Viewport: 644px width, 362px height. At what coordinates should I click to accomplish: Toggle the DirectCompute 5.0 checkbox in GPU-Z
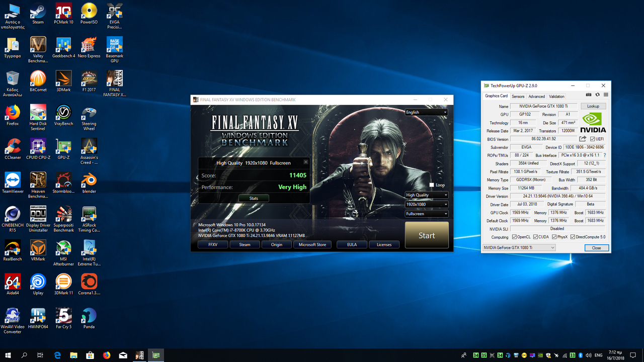pos(573,237)
